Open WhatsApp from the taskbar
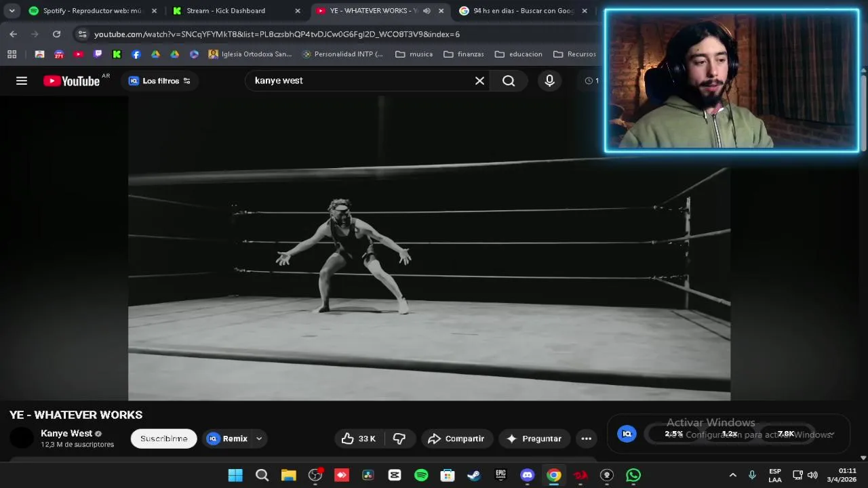Screen dimensions: 868x488 (x=633, y=475)
